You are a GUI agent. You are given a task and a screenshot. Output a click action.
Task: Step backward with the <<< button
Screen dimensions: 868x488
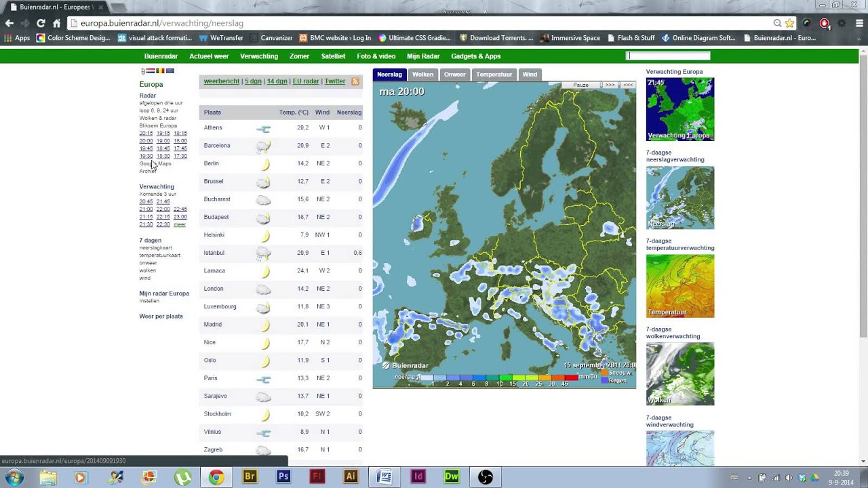(628, 85)
